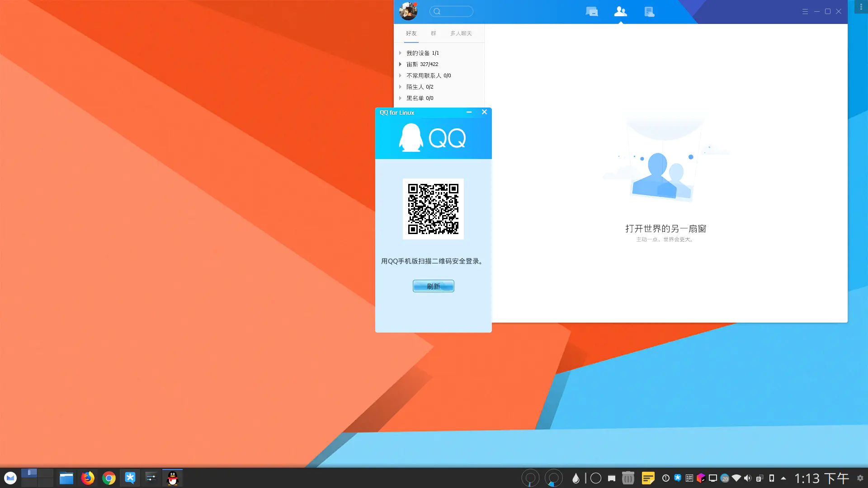The width and height of the screenshot is (868, 488).
Task: Open the trash icon in the panel
Action: click(x=628, y=478)
